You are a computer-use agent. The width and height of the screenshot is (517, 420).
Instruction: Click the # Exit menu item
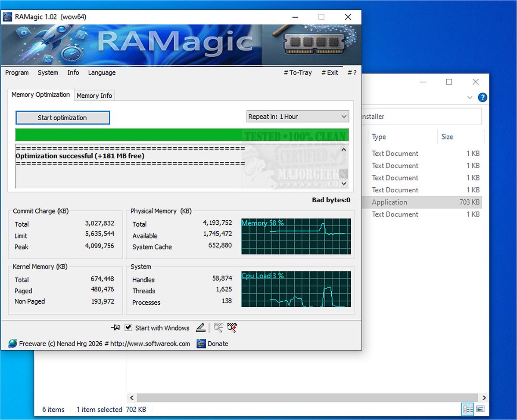point(330,73)
